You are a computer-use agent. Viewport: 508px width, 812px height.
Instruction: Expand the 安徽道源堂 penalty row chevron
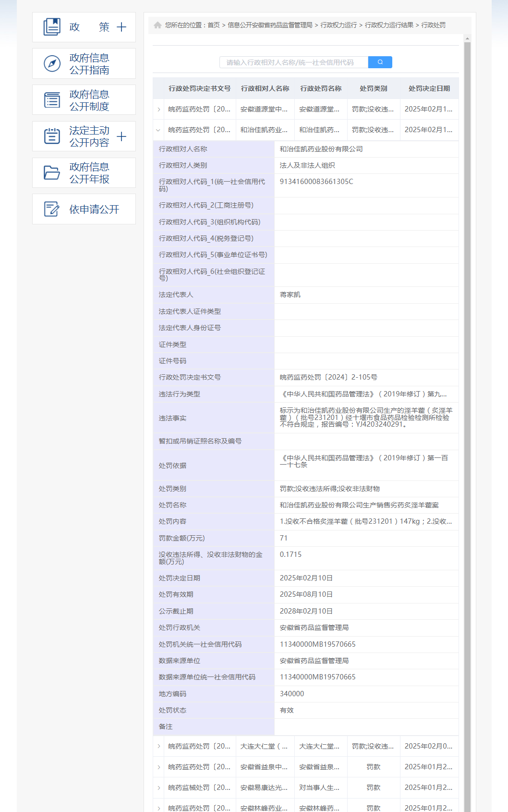tap(158, 110)
